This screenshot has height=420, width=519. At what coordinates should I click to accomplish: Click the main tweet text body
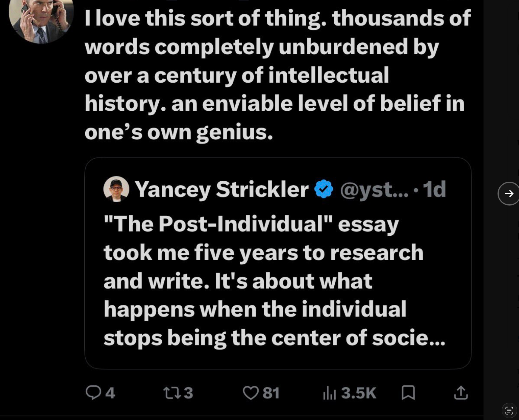[277, 75]
